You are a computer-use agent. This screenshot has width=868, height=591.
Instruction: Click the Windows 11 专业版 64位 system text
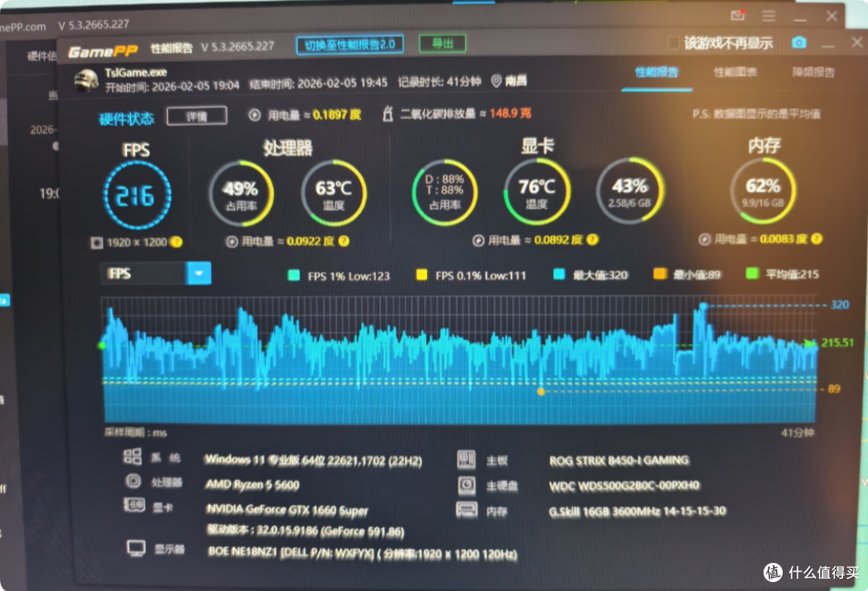click(x=313, y=460)
